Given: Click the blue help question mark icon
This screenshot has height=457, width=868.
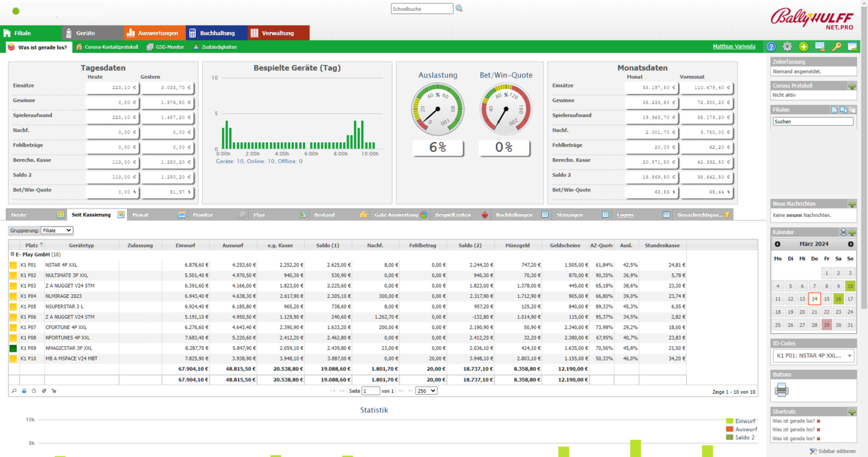Looking at the screenshot, I should tap(771, 47).
